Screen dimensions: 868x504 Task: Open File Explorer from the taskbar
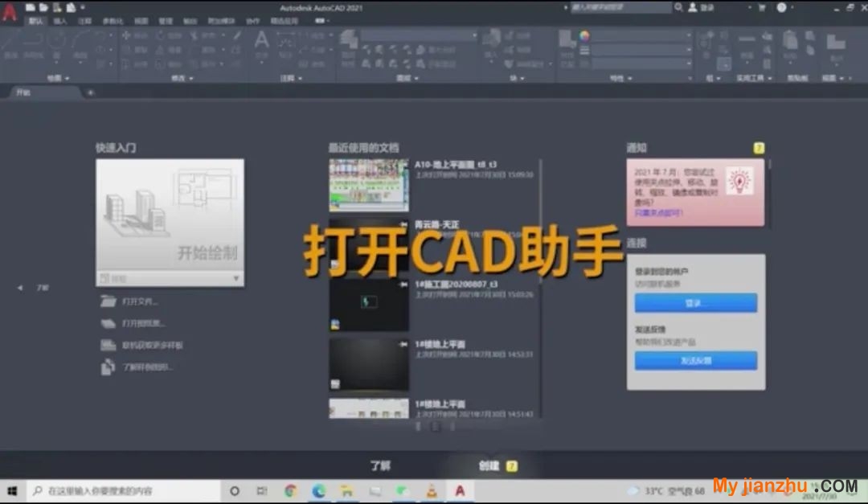347,491
